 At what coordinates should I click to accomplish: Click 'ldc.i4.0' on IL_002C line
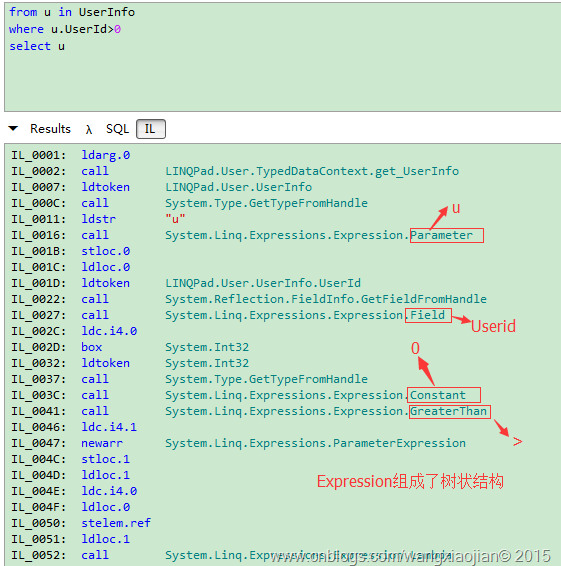[109, 331]
